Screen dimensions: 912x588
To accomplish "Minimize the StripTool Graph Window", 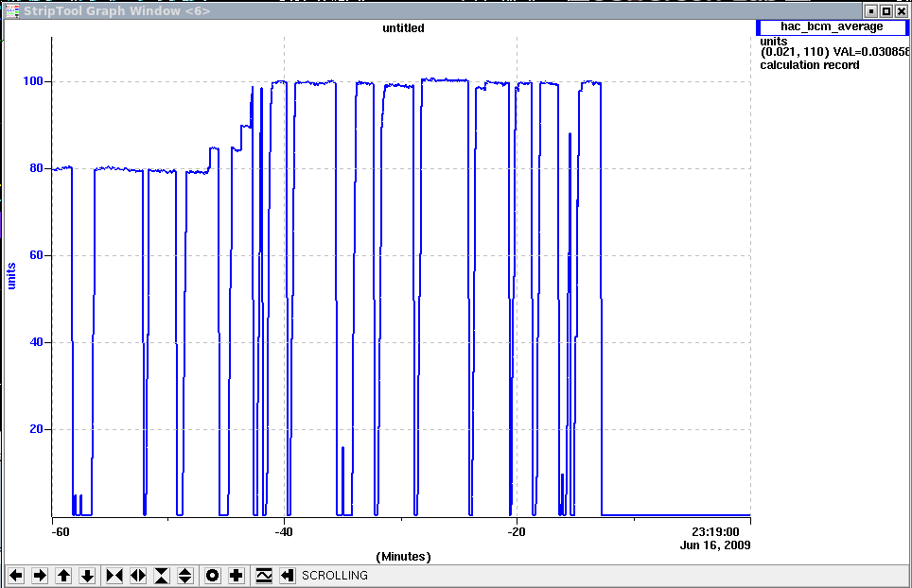I will click(x=871, y=11).
